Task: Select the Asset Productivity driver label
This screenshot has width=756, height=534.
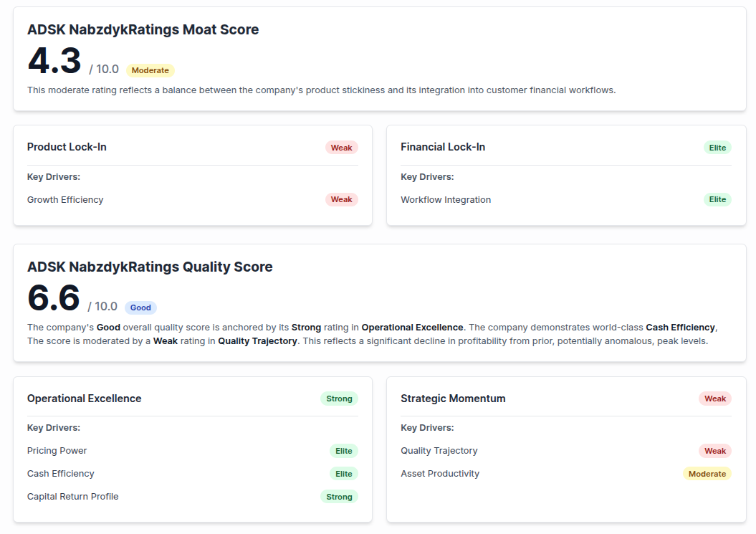Action: coord(440,474)
